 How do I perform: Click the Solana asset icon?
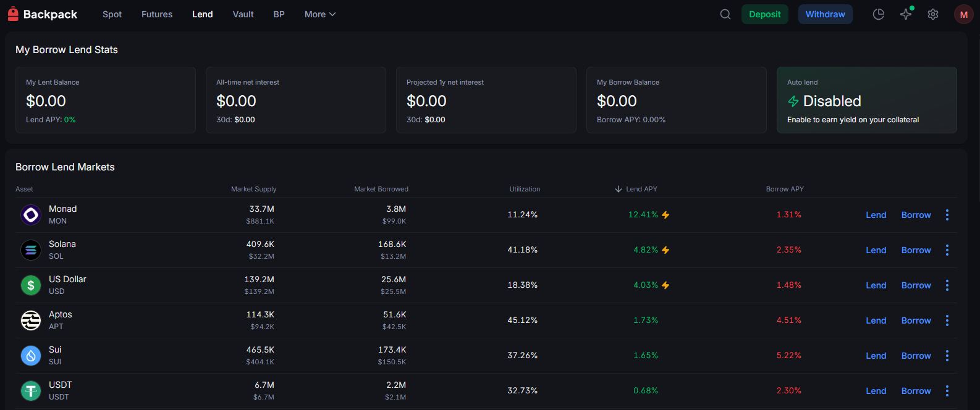point(31,250)
